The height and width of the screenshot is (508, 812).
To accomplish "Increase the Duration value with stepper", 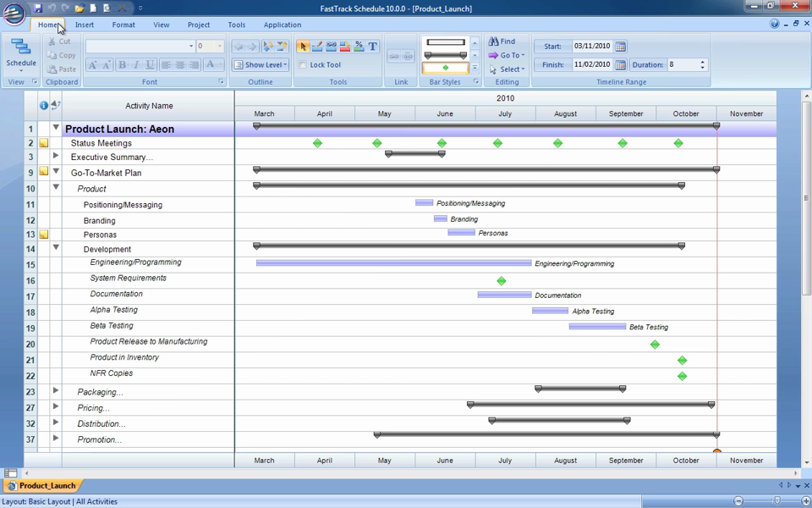I will coord(702,62).
